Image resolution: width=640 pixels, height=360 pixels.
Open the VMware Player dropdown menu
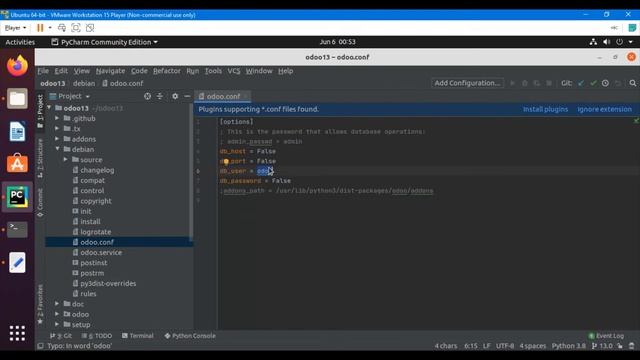coord(16,28)
